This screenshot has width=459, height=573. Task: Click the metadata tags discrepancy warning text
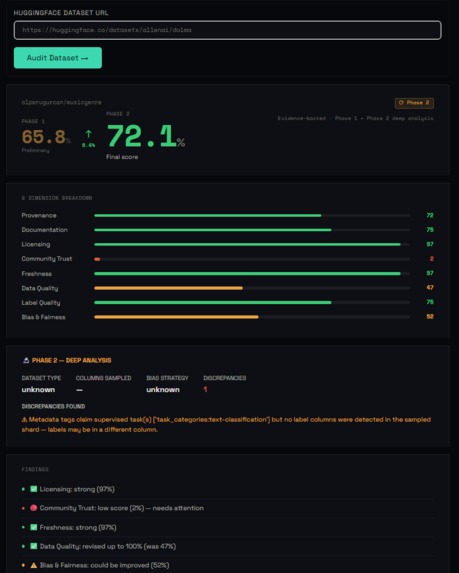(226, 425)
